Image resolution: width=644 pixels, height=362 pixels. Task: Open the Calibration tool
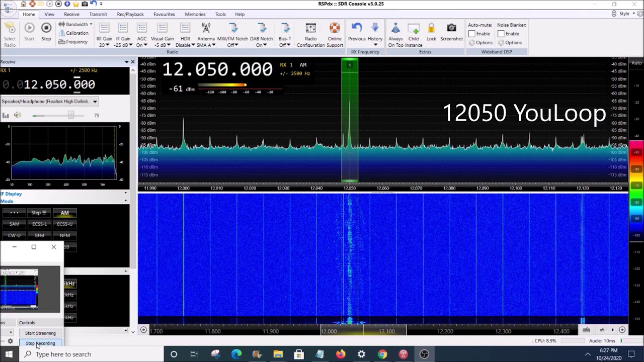coord(73,33)
